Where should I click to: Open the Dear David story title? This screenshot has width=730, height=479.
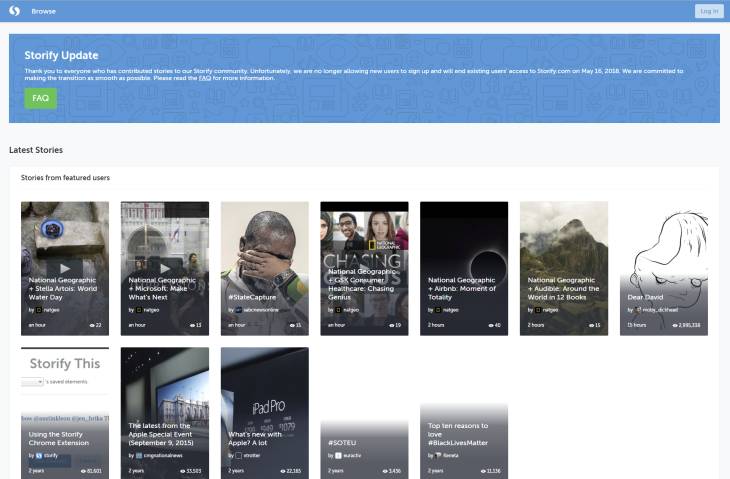point(645,297)
